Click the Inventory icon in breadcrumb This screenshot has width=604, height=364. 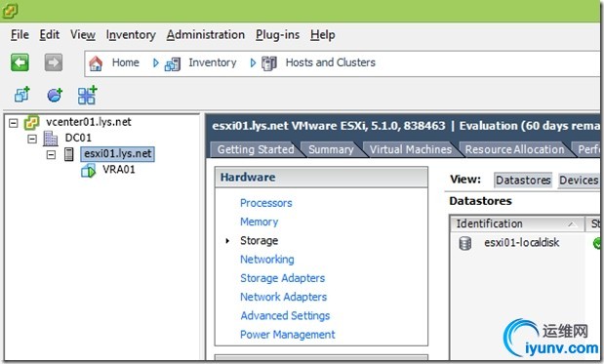pyautogui.click(x=172, y=63)
